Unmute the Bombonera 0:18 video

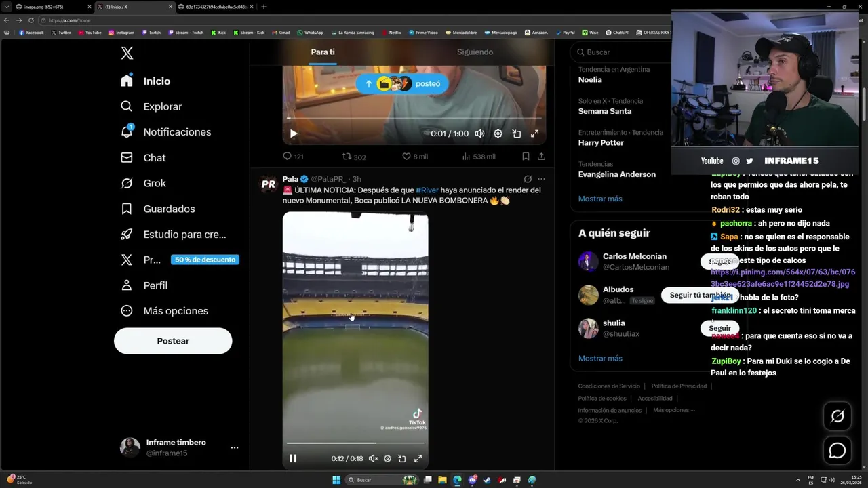click(373, 459)
